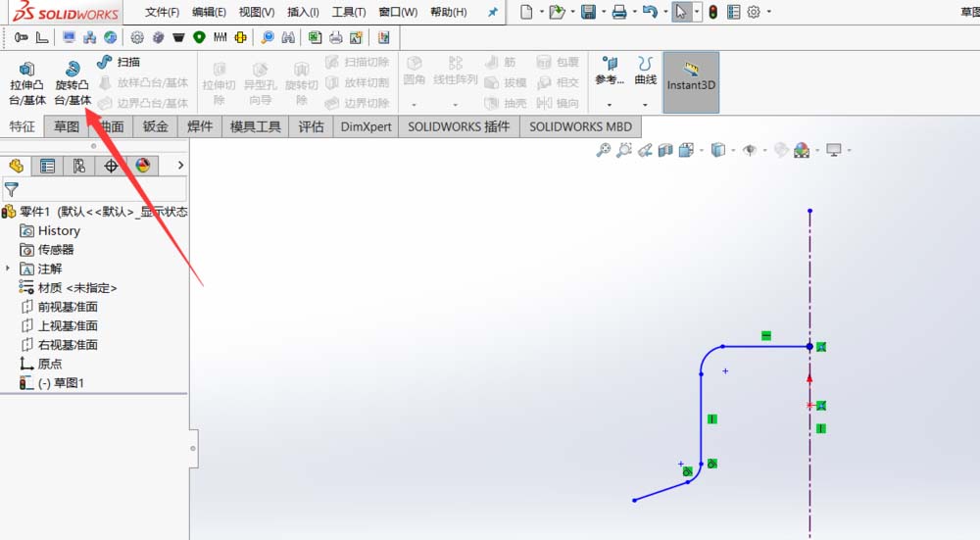Viewport: 980px width, 540px height.
Task: Click the Section View icon
Action: [x=665, y=150]
